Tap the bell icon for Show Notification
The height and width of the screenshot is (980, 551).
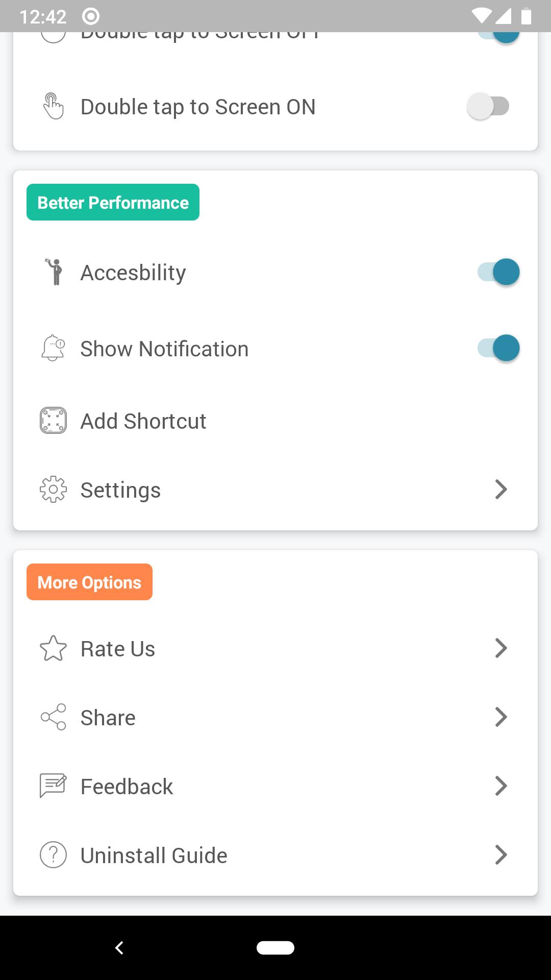pyautogui.click(x=53, y=348)
